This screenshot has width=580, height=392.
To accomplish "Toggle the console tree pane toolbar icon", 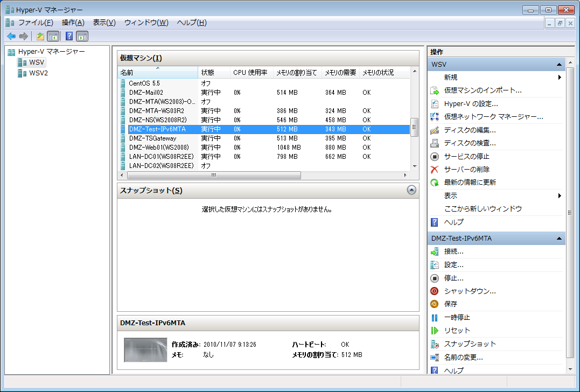I will (x=53, y=36).
